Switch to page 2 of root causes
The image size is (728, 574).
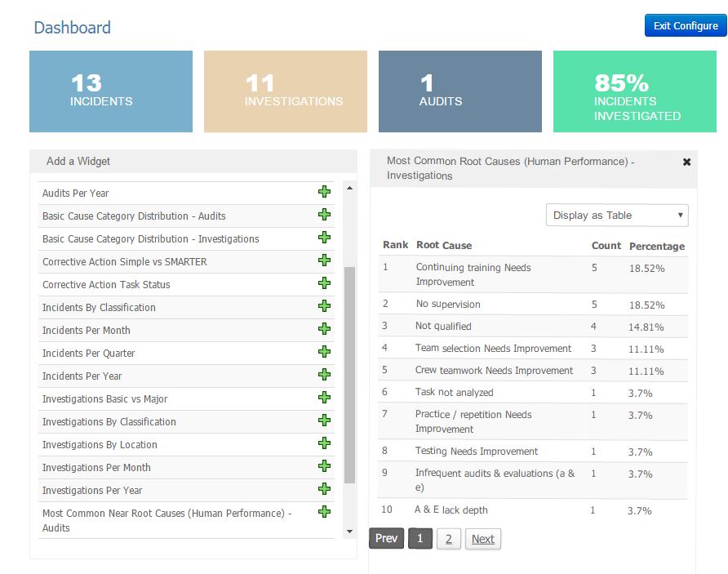[x=448, y=539]
